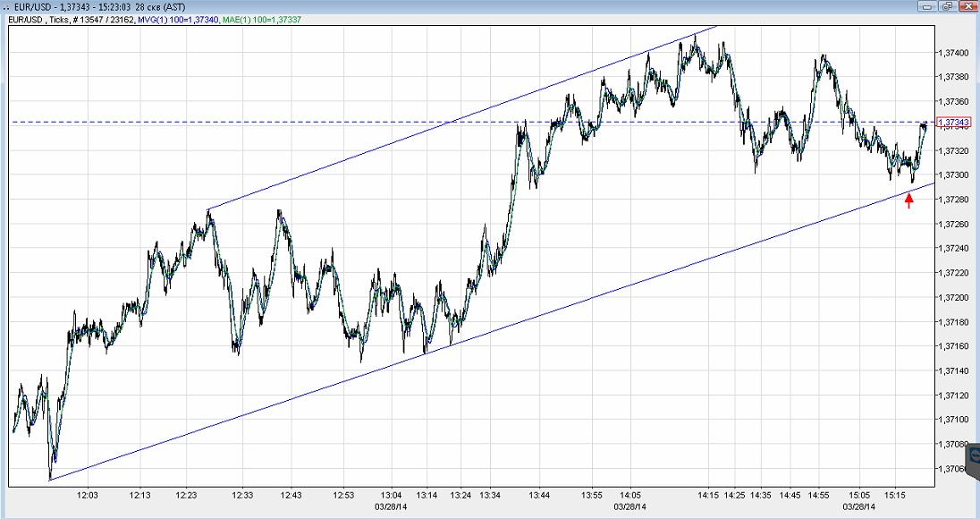Click the 13:44 time axis label

pos(539,495)
